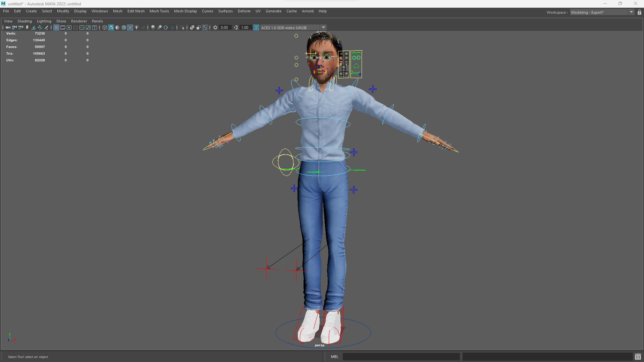Click the Lock Camera icon

click(x=14, y=27)
